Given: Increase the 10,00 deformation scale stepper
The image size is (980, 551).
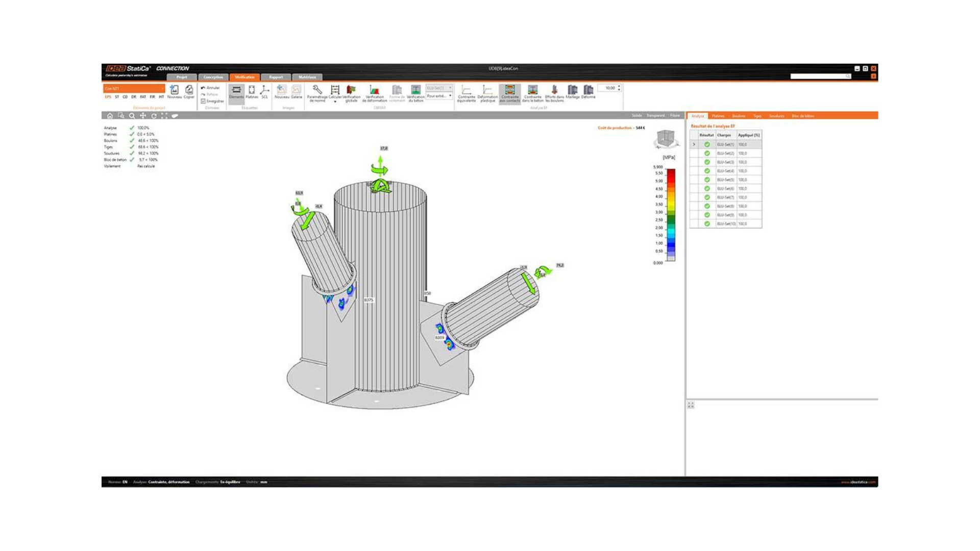Looking at the screenshot, I should [619, 86].
